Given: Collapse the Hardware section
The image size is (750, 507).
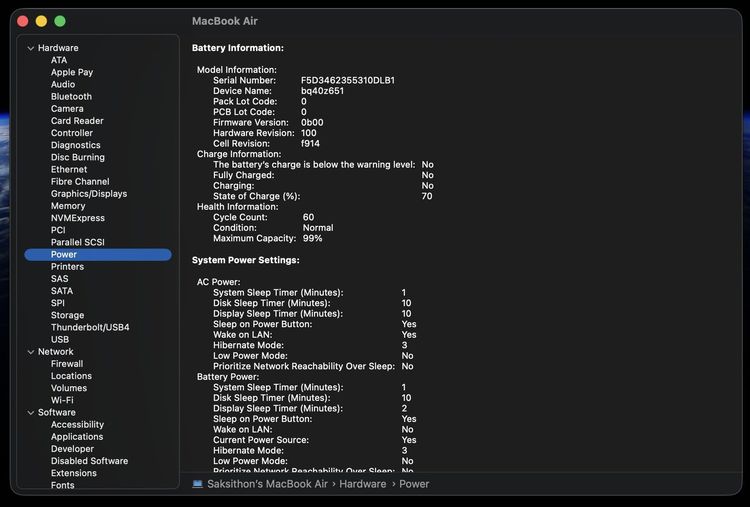Looking at the screenshot, I should click(x=31, y=48).
